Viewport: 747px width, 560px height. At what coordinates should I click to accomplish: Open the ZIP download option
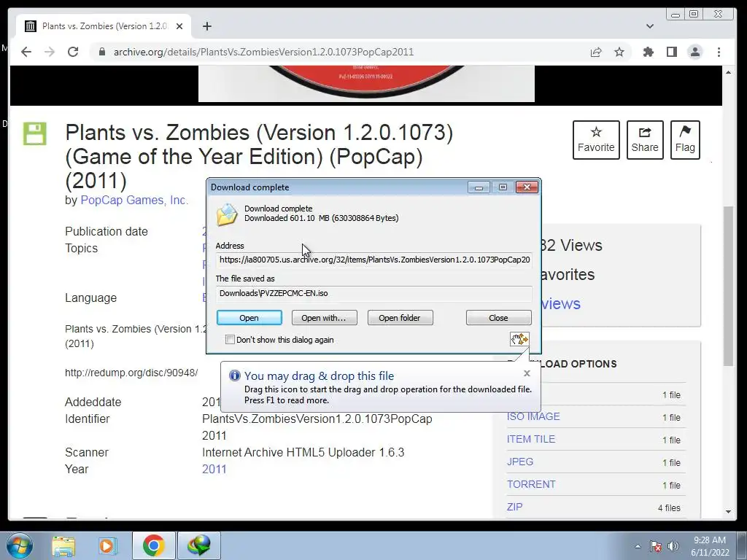pyautogui.click(x=514, y=507)
